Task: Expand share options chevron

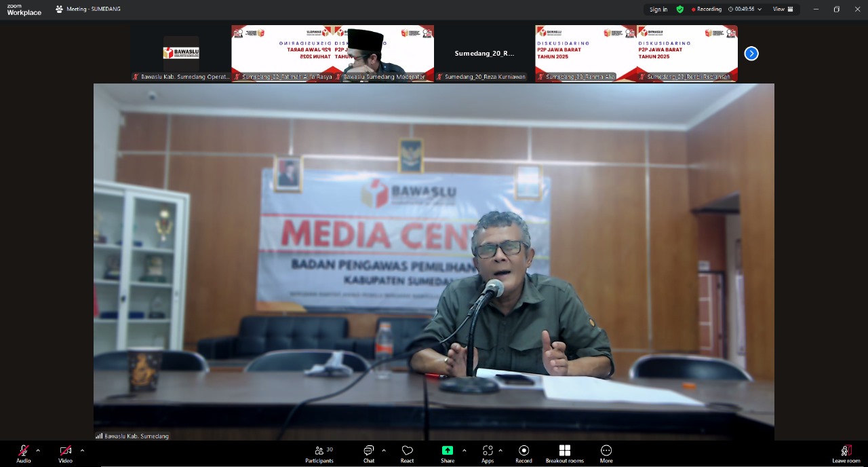Action: click(x=464, y=450)
